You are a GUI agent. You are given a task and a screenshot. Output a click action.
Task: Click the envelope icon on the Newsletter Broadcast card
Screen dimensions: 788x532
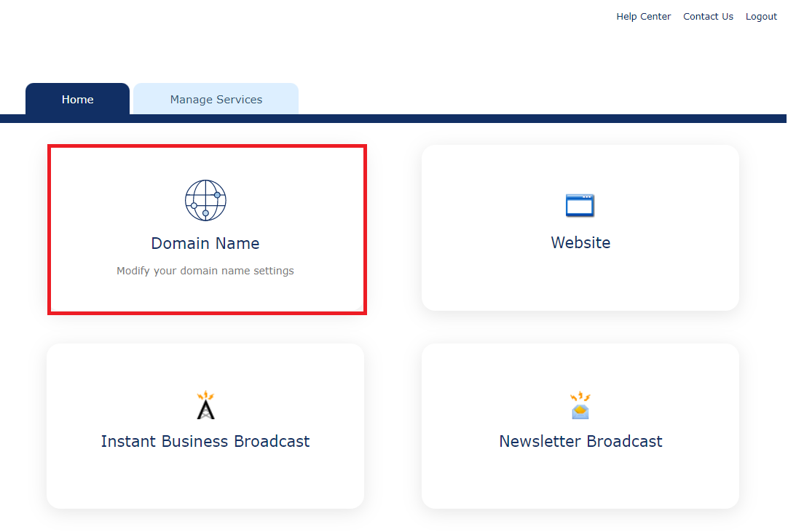(580, 408)
